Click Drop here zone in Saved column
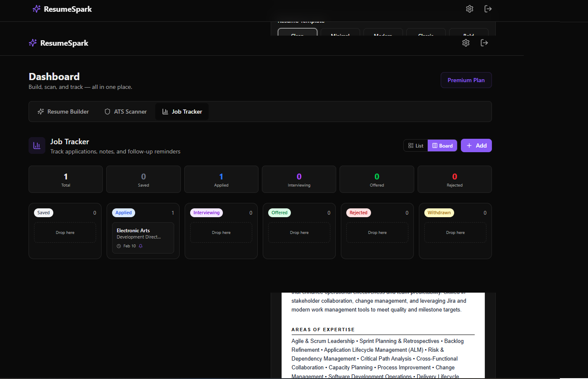Screen dimensions: 588x379 [x=65, y=232]
